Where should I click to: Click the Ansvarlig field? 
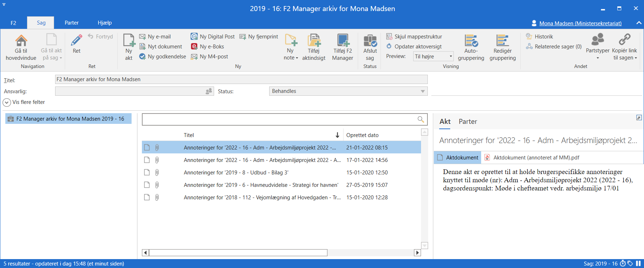[134, 91]
